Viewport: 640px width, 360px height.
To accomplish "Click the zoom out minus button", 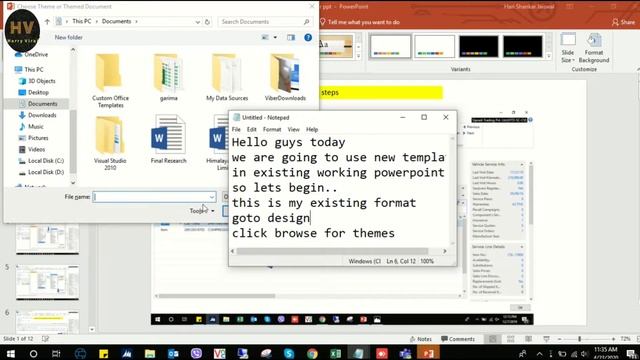I will tap(560, 339).
